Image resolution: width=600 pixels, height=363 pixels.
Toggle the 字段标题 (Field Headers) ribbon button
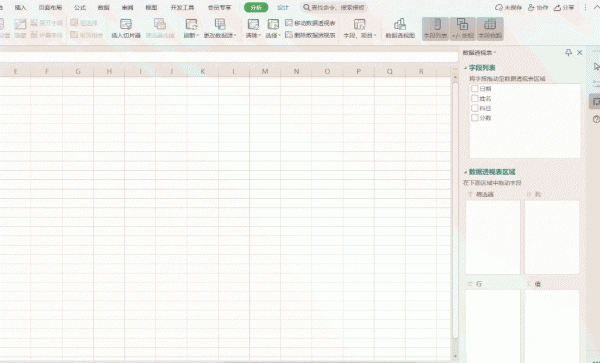point(490,29)
